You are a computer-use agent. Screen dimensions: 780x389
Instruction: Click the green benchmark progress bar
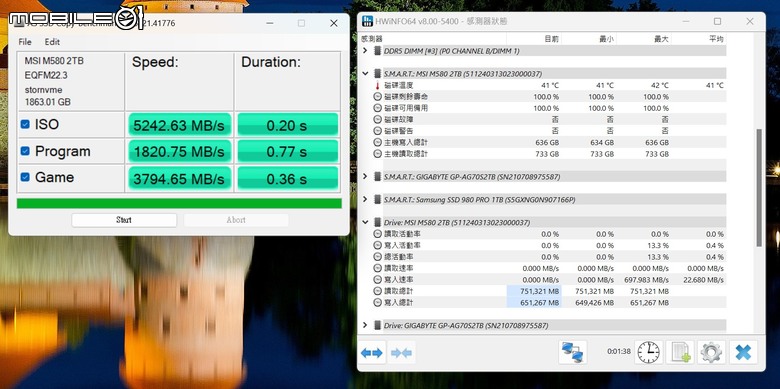179,203
